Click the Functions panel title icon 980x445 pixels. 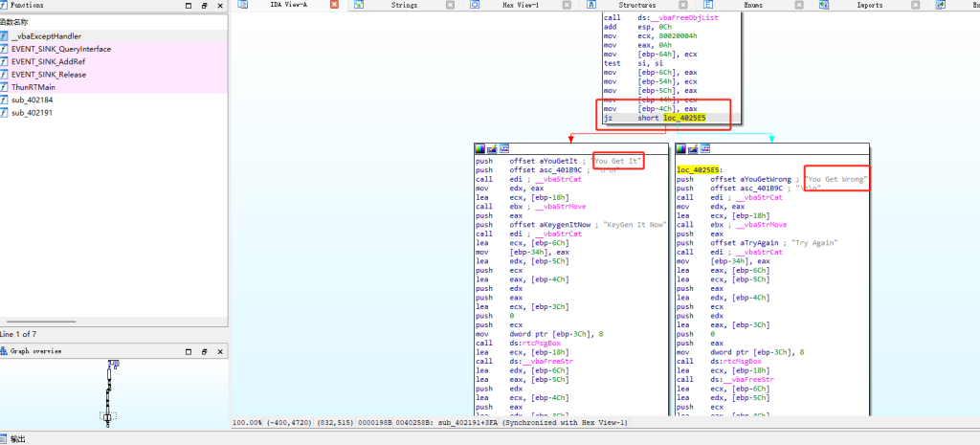pyautogui.click(x=3, y=5)
